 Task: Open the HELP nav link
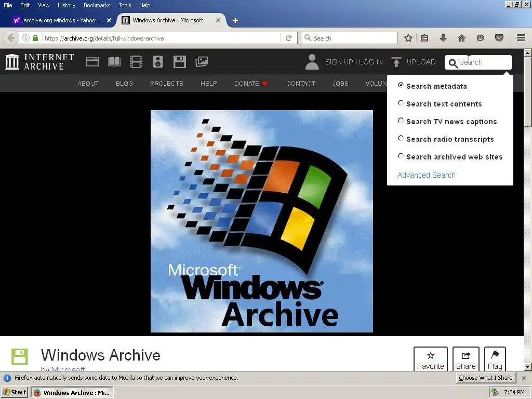[209, 84]
